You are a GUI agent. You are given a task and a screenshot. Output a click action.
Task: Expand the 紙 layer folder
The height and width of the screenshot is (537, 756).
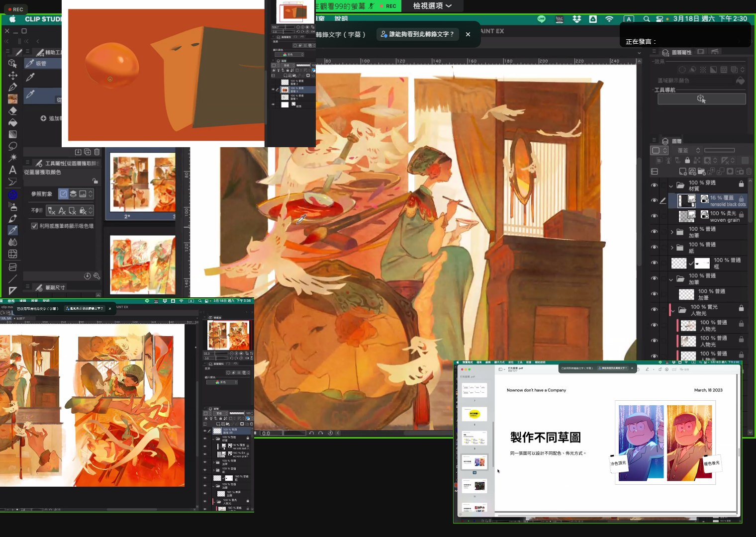(672, 247)
